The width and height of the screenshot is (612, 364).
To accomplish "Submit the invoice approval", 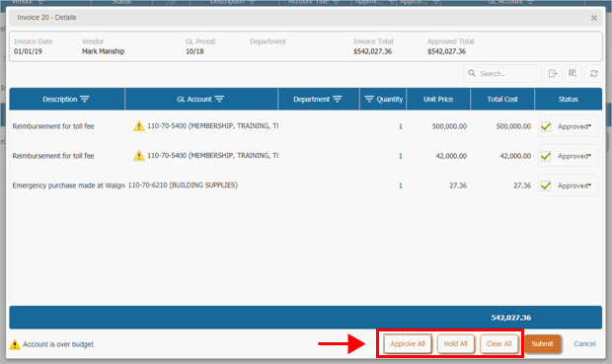I will [543, 343].
